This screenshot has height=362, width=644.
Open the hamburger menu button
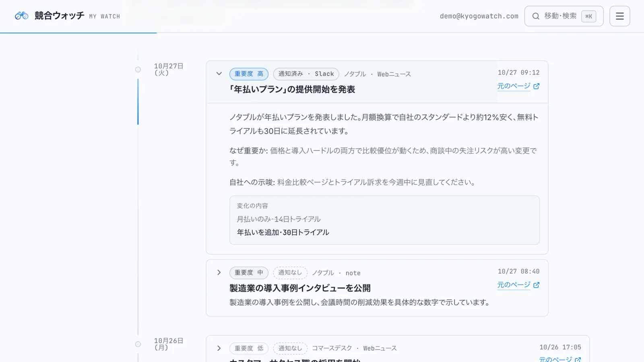[620, 16]
